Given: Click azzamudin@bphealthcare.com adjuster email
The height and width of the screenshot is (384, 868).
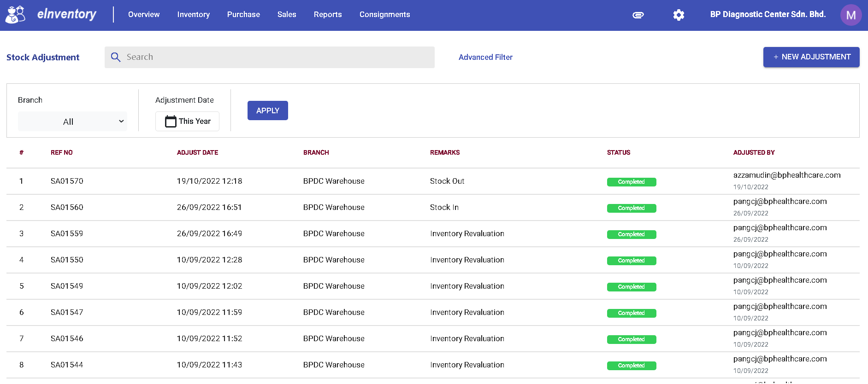Looking at the screenshot, I should point(787,175).
